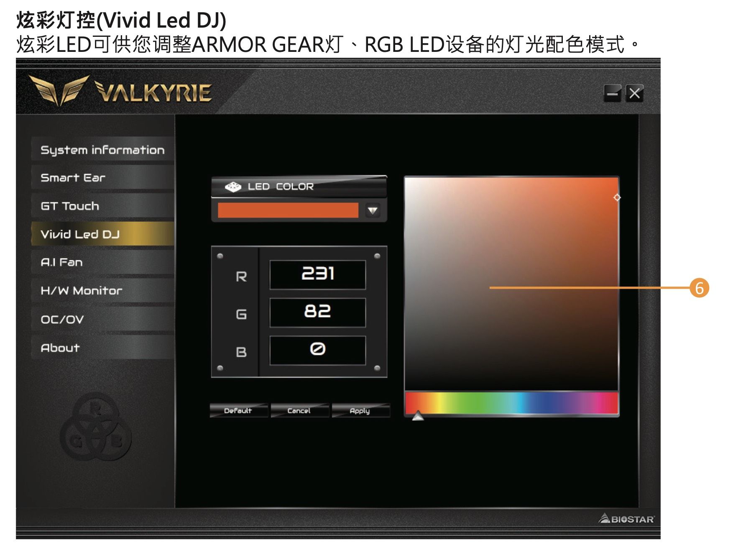Apply the LED color settings

click(x=360, y=410)
